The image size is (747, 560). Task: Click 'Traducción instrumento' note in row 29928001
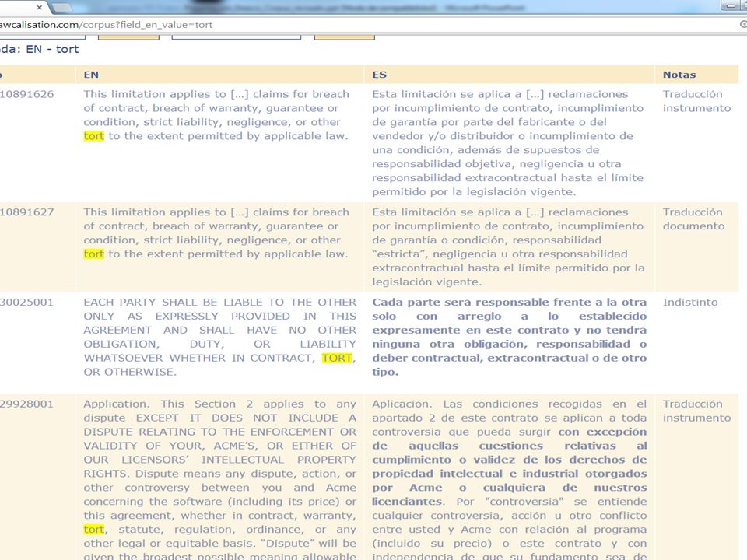(696, 411)
